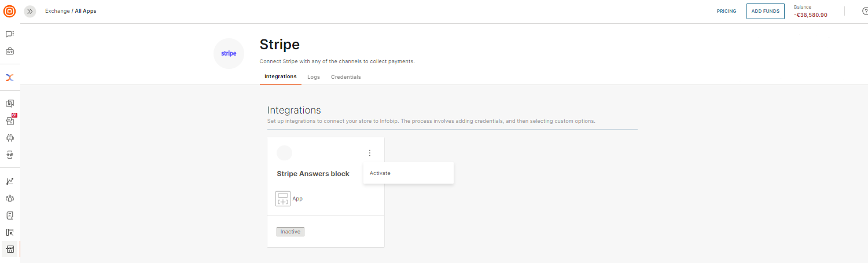Open the inbox icon with red badge
This screenshot has width=868, height=263.
[10, 120]
